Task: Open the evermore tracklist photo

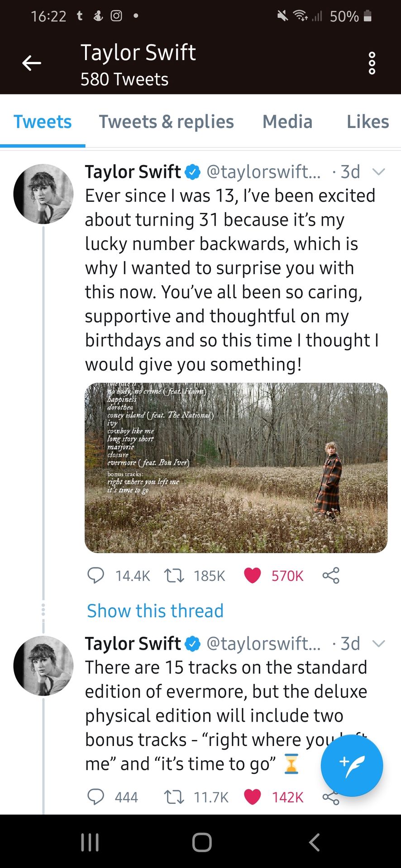Action: point(236,468)
